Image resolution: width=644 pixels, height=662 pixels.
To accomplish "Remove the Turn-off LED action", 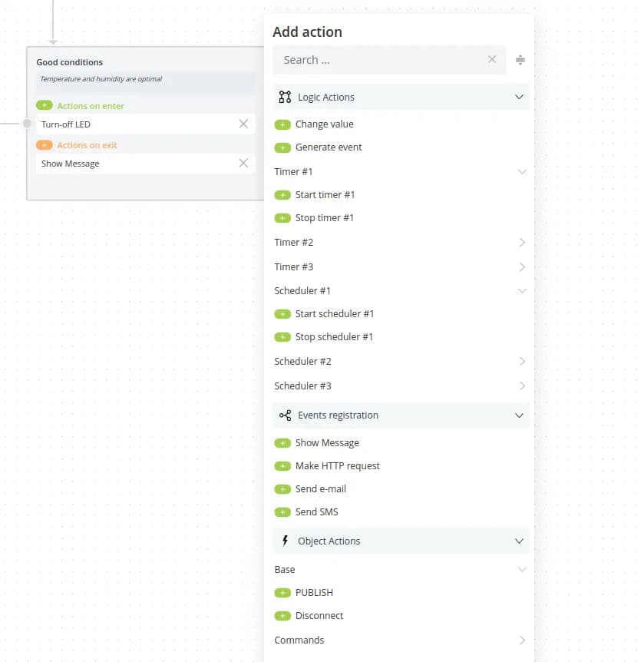I will coord(243,124).
